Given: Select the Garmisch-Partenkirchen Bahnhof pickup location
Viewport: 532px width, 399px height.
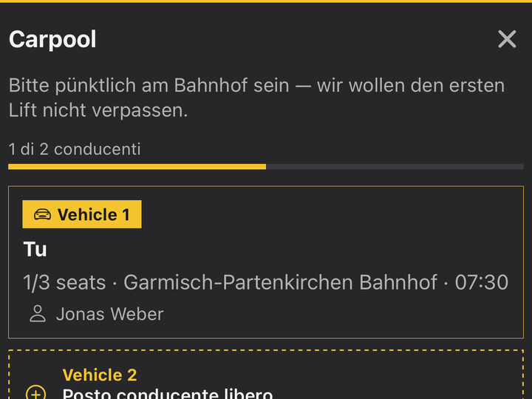Looking at the screenshot, I should [280, 282].
